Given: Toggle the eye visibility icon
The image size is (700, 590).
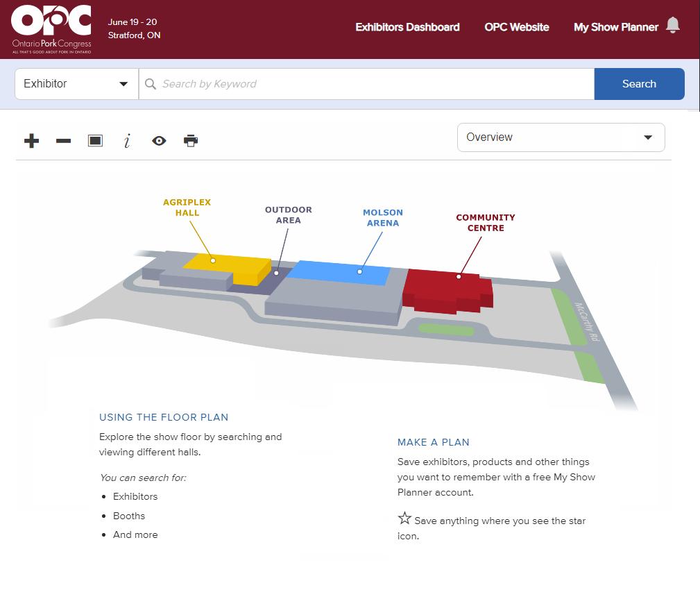Looking at the screenshot, I should pos(159,141).
